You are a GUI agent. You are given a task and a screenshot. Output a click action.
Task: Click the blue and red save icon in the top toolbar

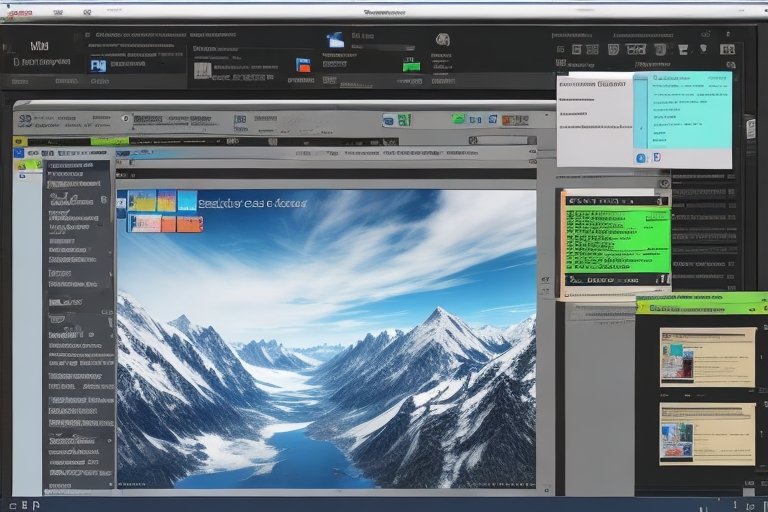click(x=303, y=65)
